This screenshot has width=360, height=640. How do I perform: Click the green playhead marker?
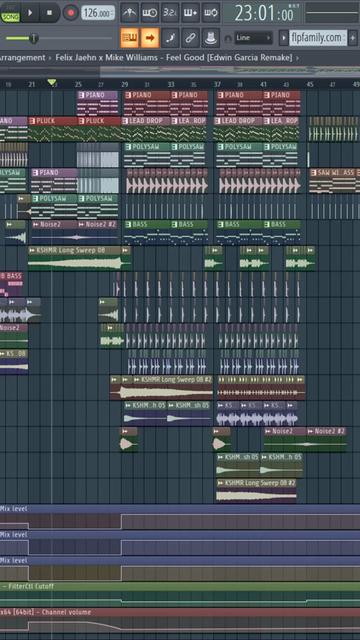[52, 83]
